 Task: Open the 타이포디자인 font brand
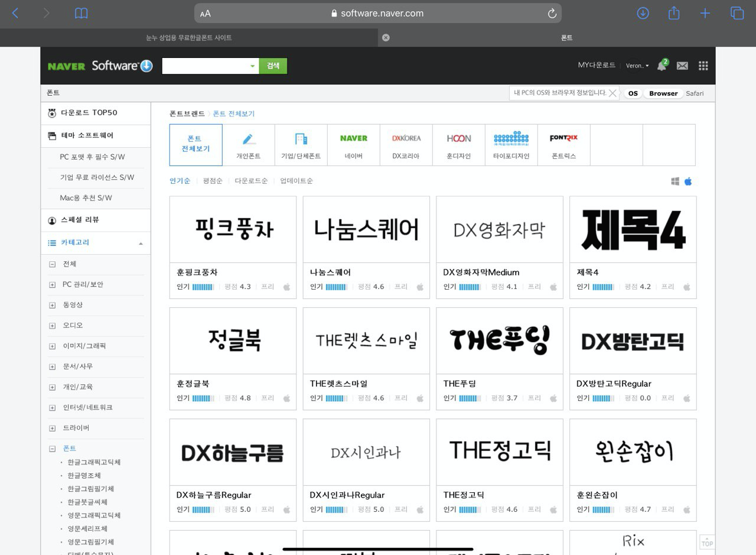point(511,145)
